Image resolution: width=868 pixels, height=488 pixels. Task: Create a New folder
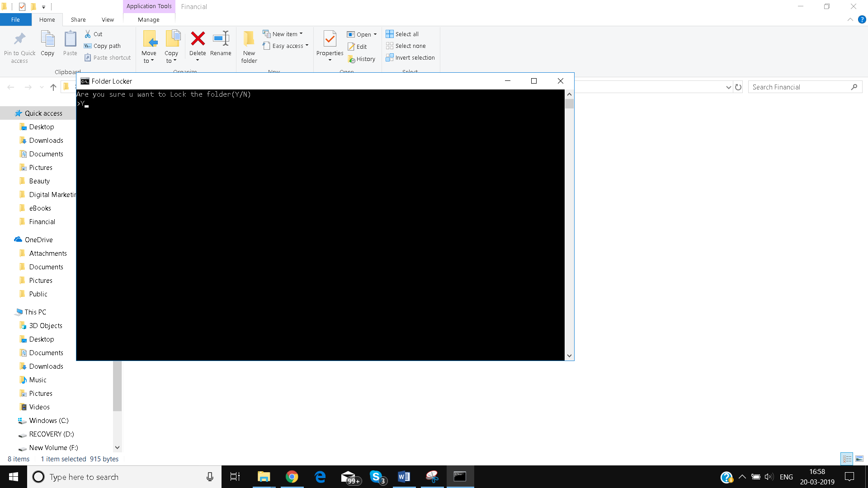coord(249,47)
